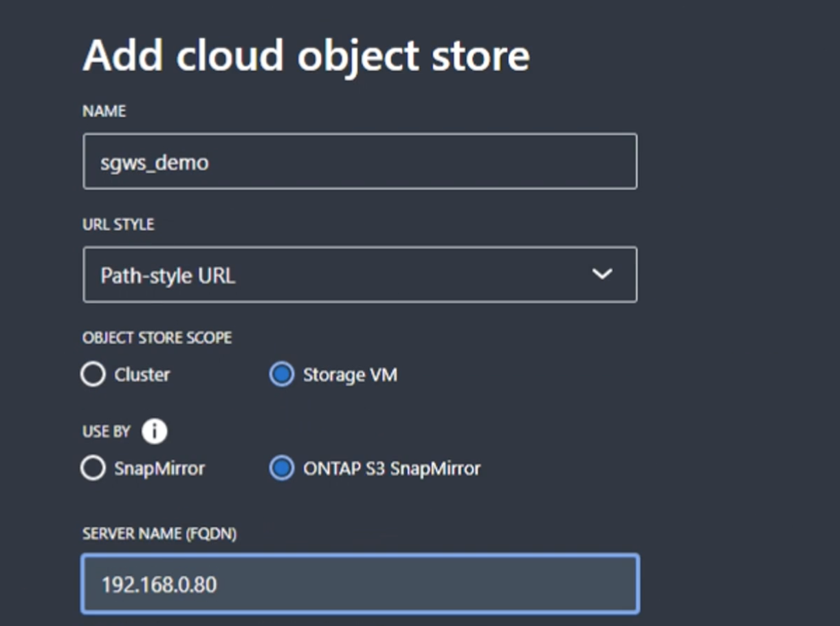Click the URL STYLE label
Image resolution: width=840 pixels, height=626 pixels.
118,225
